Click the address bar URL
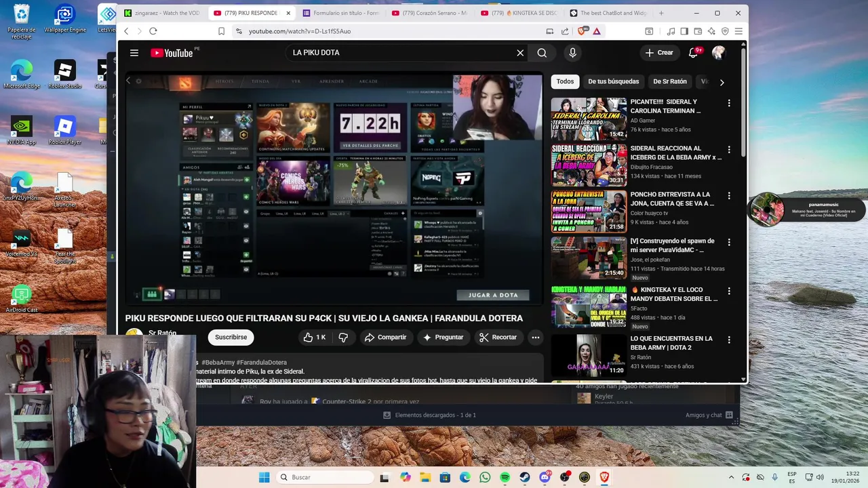The height and width of the screenshot is (488, 868). [300, 31]
